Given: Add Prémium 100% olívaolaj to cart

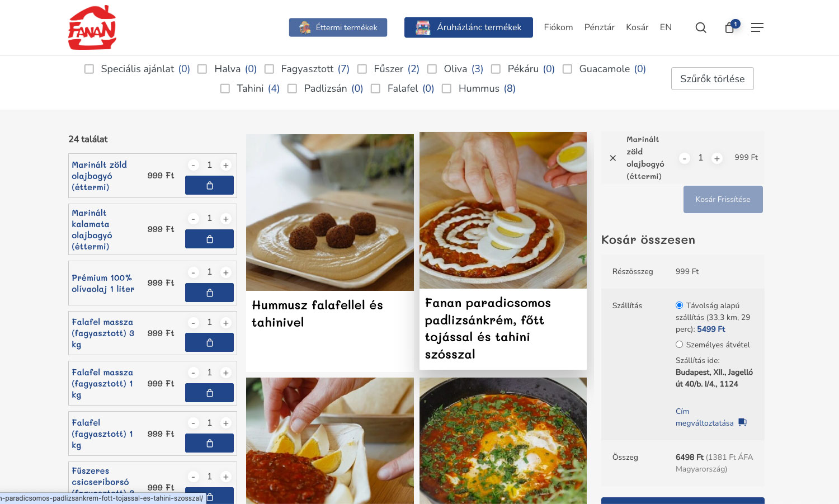Looking at the screenshot, I should [x=209, y=293].
